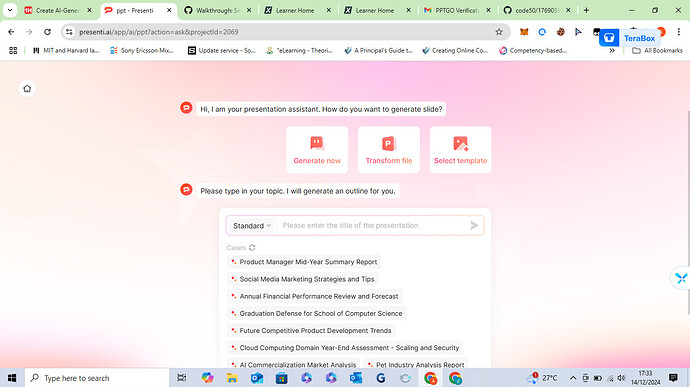Viewport: 690px width, 387px height.
Task: Open Competency-based bookmark
Action: pos(533,51)
